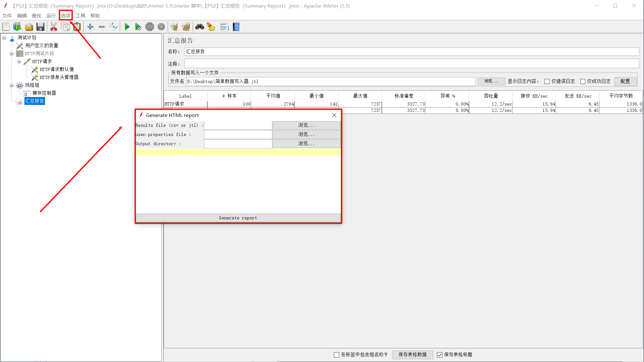Uncheck 保存表格标题 checkbox

[439, 355]
